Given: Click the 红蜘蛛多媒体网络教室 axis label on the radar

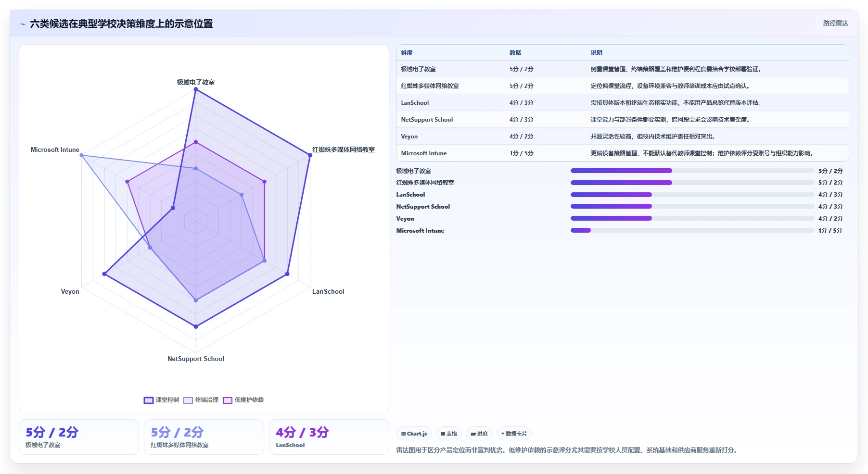Looking at the screenshot, I should [344, 150].
